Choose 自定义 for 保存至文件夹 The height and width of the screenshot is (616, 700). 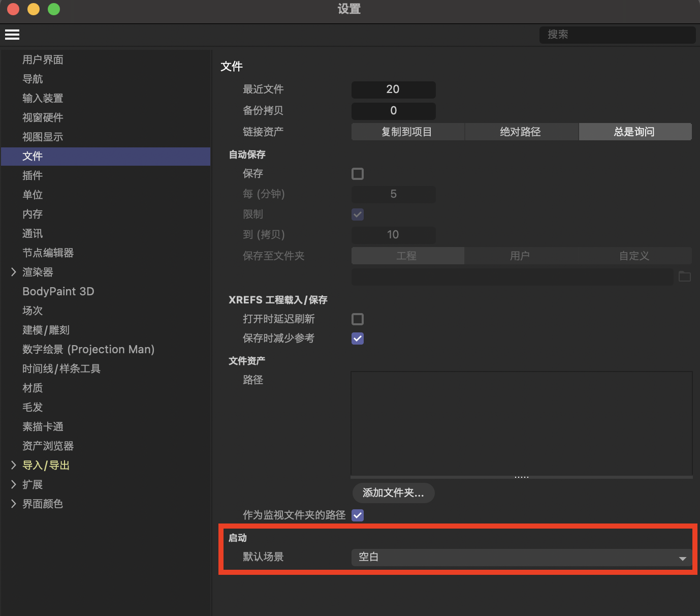point(635,256)
